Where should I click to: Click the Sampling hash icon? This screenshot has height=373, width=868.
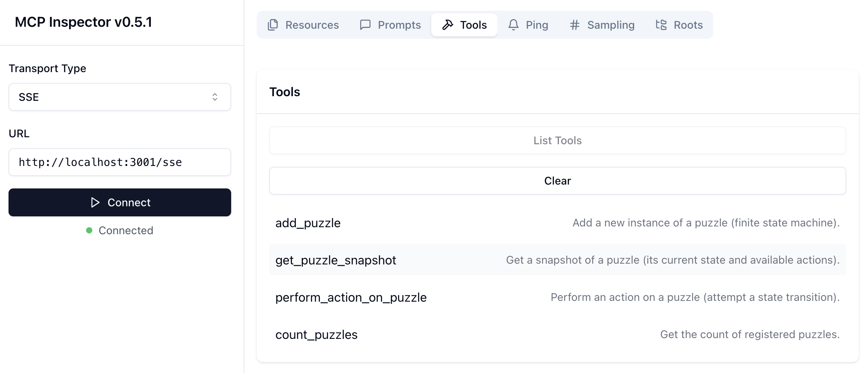click(x=575, y=24)
